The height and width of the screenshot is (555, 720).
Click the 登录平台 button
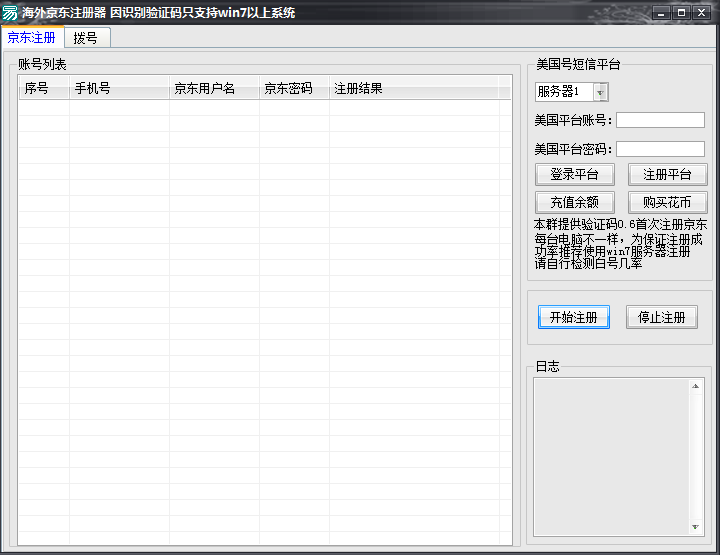click(x=574, y=174)
